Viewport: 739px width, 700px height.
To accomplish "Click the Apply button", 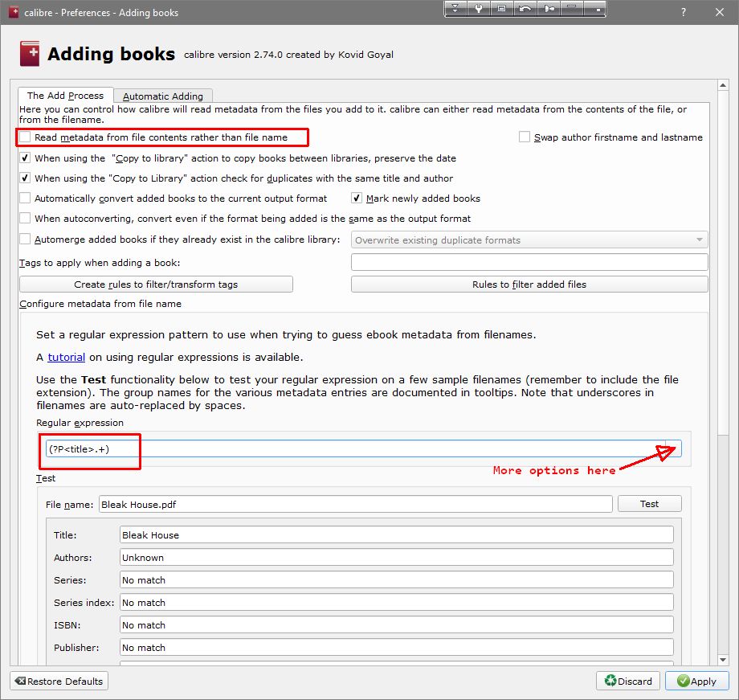I will (696, 682).
